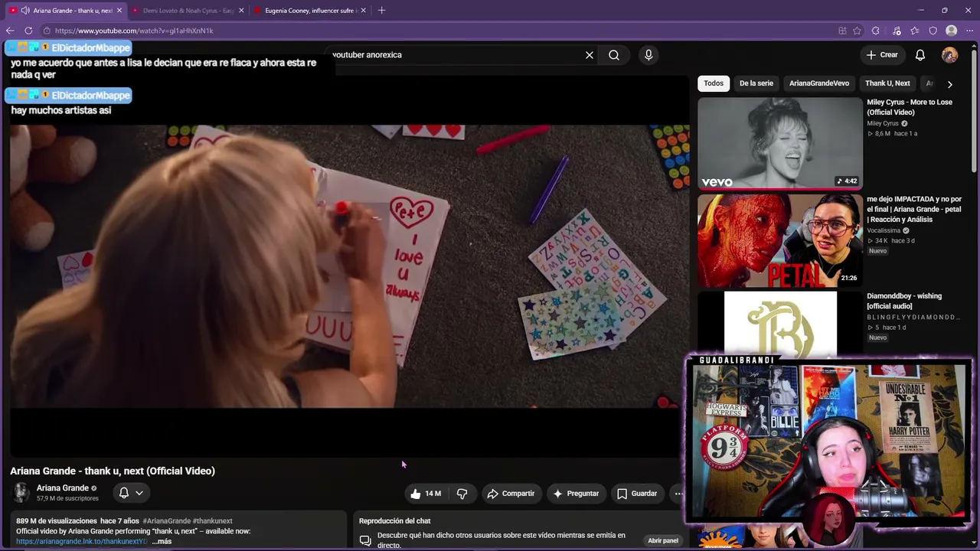Add this page to browser favorites star

(x=857, y=31)
